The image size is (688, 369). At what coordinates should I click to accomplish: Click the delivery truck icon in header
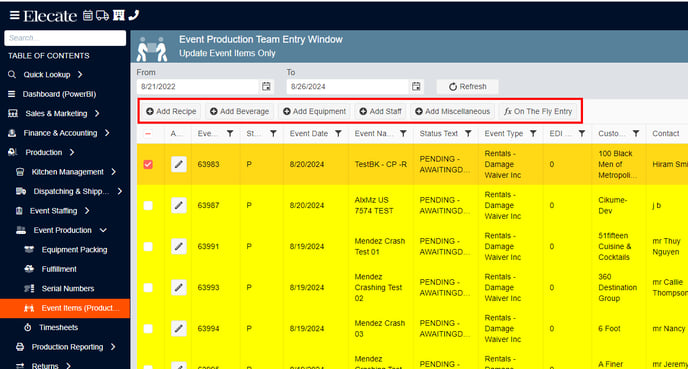pyautogui.click(x=102, y=15)
